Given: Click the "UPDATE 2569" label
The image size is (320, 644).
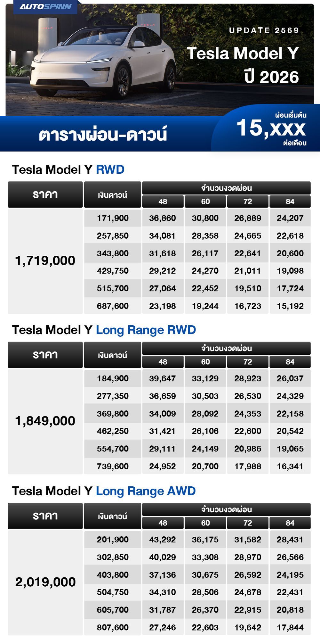Looking at the screenshot, I should coord(264,30).
